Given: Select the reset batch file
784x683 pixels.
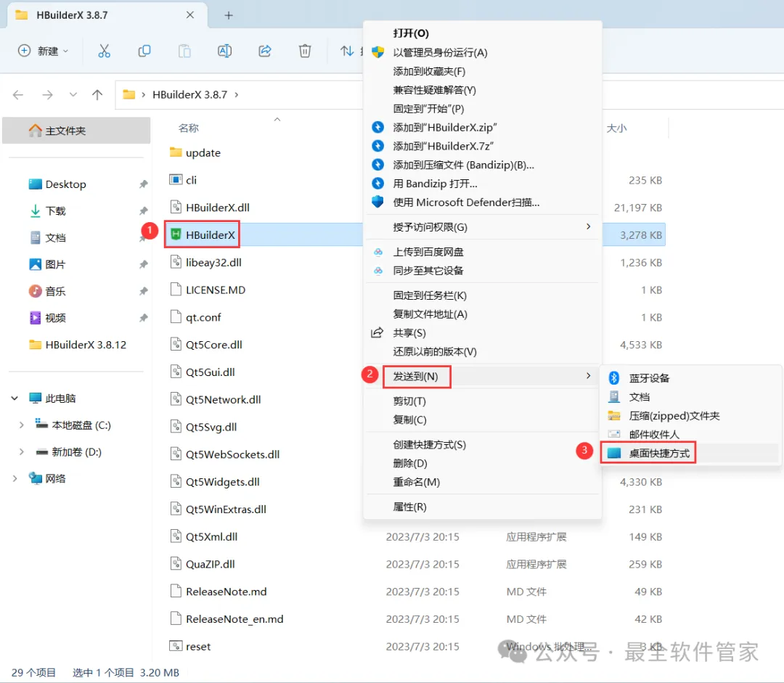Looking at the screenshot, I should click(x=198, y=647).
